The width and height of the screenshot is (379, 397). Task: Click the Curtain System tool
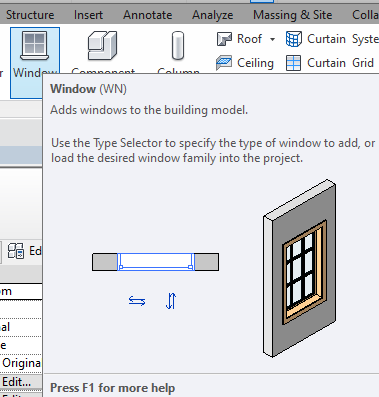pos(332,39)
